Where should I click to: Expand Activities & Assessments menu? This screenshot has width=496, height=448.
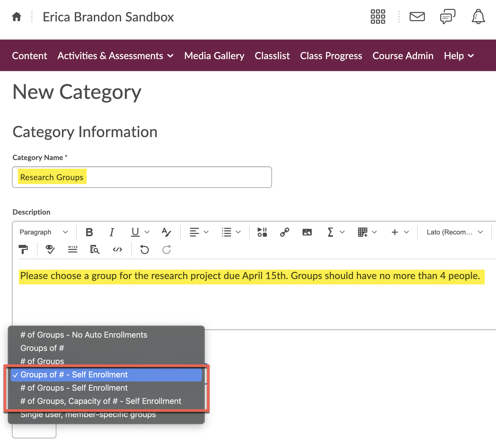point(115,56)
